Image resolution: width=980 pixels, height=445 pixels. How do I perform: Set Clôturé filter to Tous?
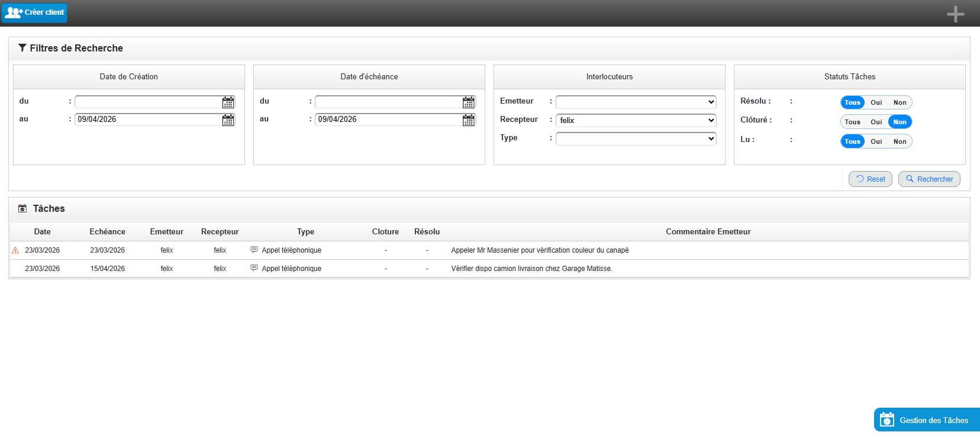pyautogui.click(x=852, y=122)
